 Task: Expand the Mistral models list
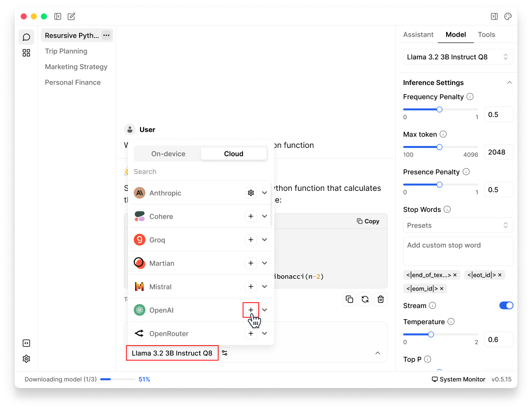[265, 287]
